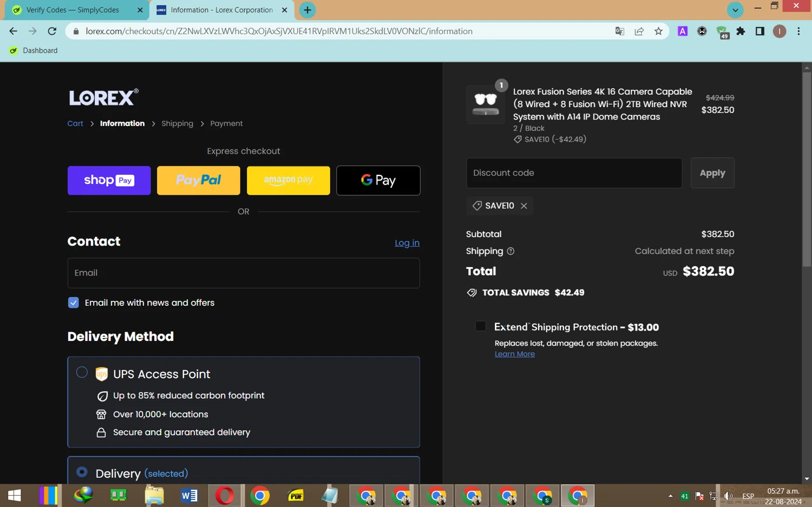The image size is (812, 507).
Task: Check out with Shop Pay
Action: tap(109, 180)
